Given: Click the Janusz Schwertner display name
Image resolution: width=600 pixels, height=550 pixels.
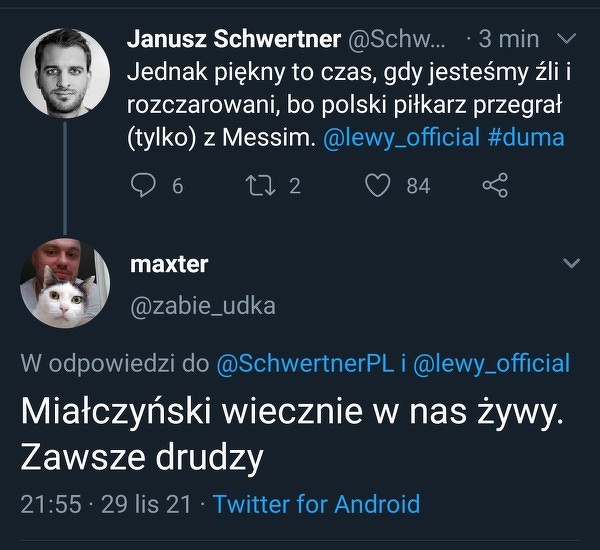Looking at the screenshot, I should (233, 39).
